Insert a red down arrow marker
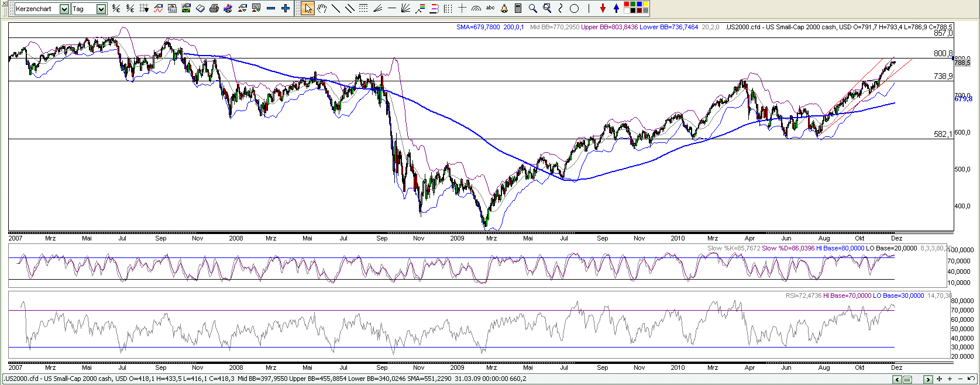This screenshot has width=980, height=385. [x=603, y=8]
